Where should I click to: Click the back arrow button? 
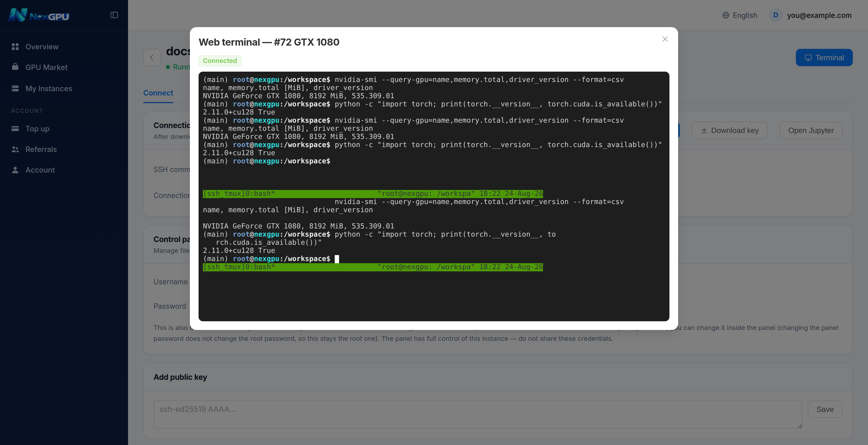pos(152,58)
